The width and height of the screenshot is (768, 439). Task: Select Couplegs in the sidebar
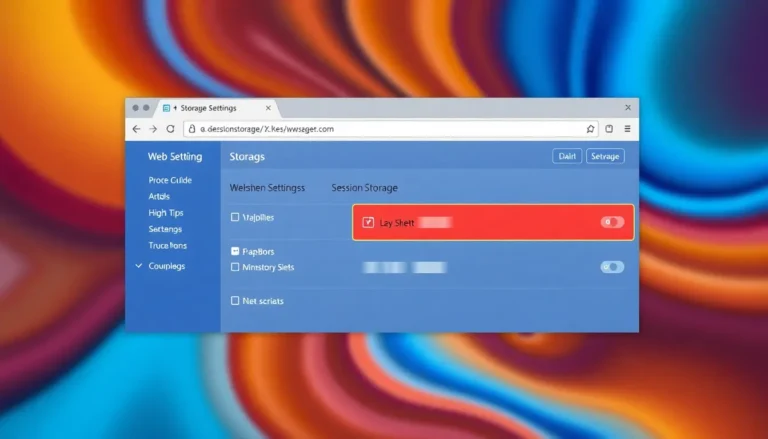coord(167,266)
